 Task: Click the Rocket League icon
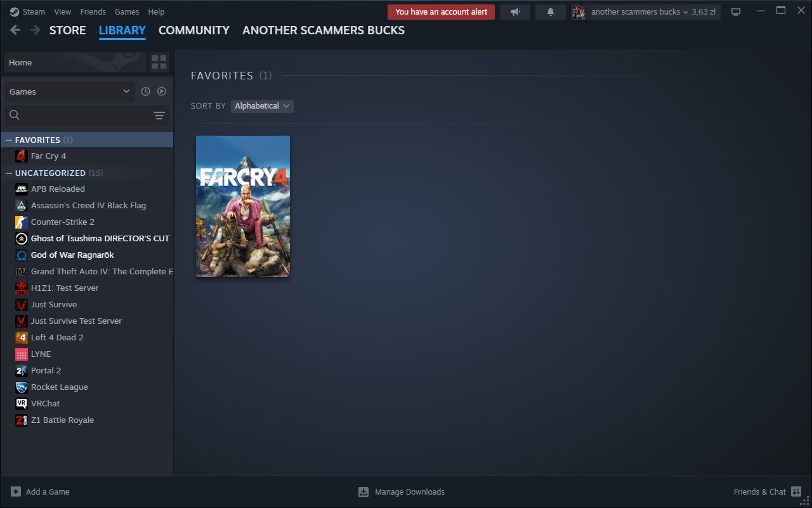22,387
